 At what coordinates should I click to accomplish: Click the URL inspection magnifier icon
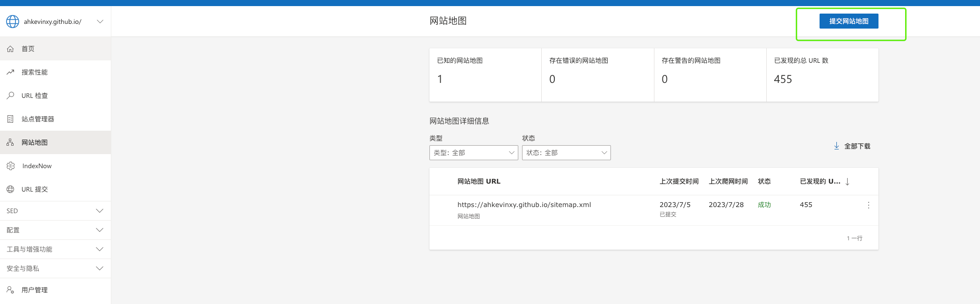coord(10,96)
